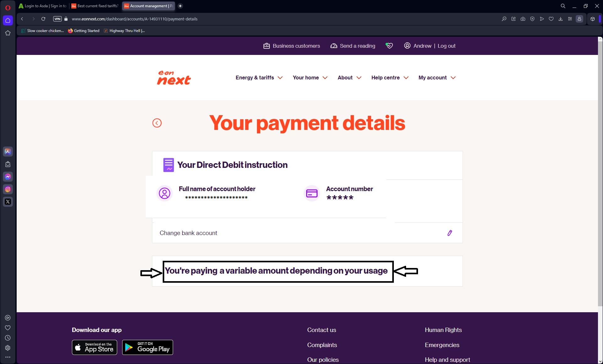Click the Change bank account link
The width and height of the screenshot is (603, 364).
[188, 232]
